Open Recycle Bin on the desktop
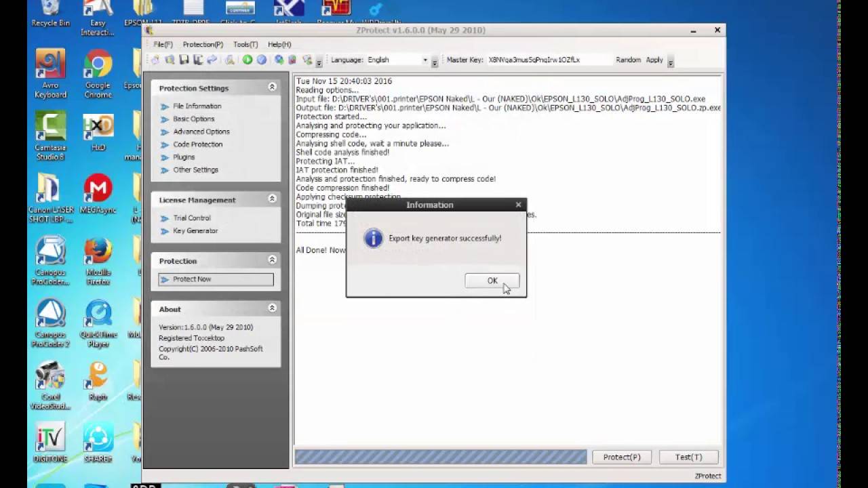This screenshot has height=488, width=868. pos(51,14)
